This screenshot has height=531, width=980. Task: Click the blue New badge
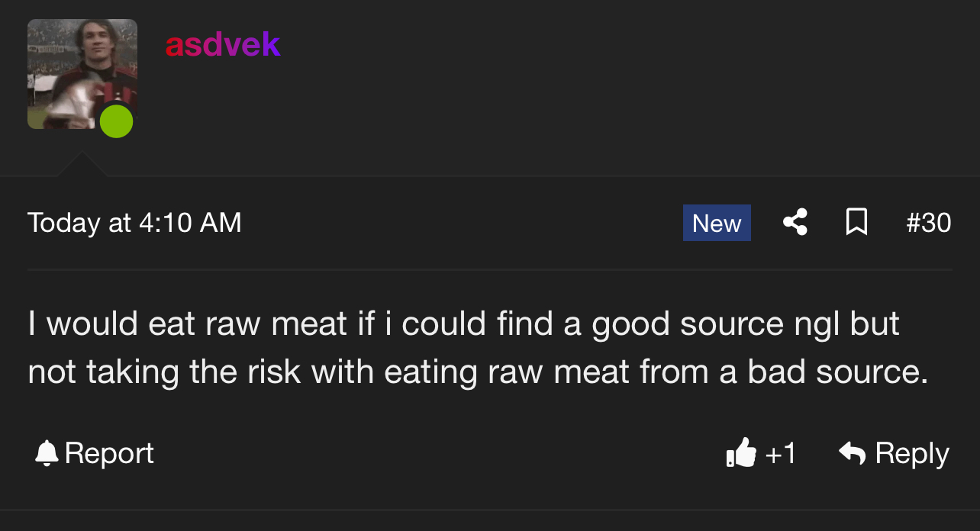(717, 223)
